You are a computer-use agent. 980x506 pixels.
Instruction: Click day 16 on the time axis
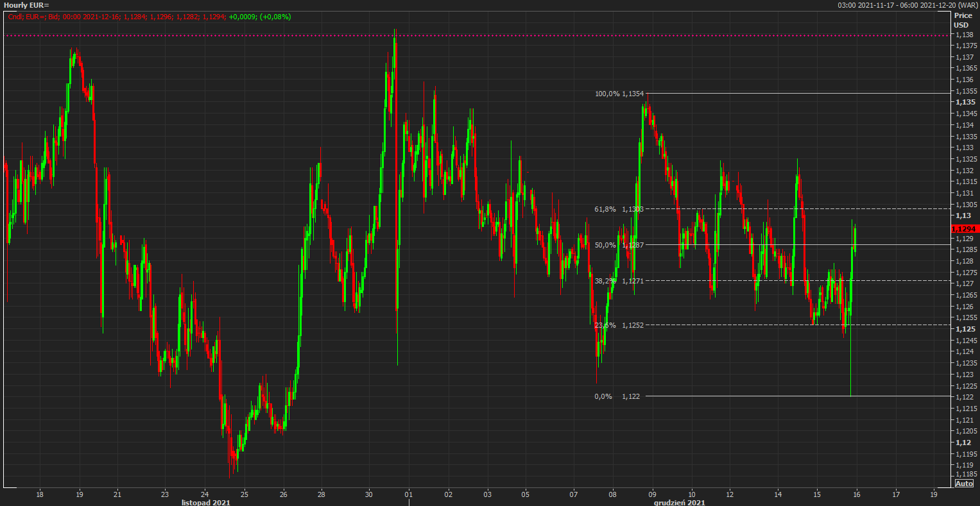click(857, 494)
